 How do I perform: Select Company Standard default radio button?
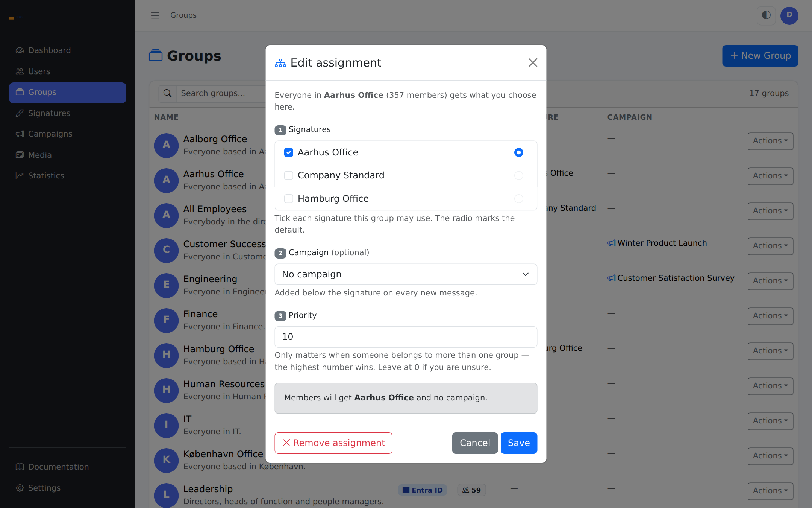[519, 175]
